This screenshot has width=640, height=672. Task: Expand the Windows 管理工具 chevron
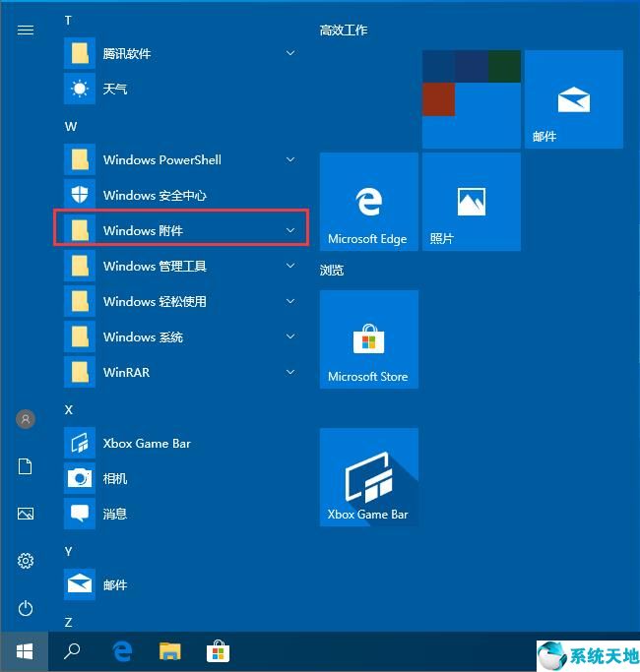(290, 266)
